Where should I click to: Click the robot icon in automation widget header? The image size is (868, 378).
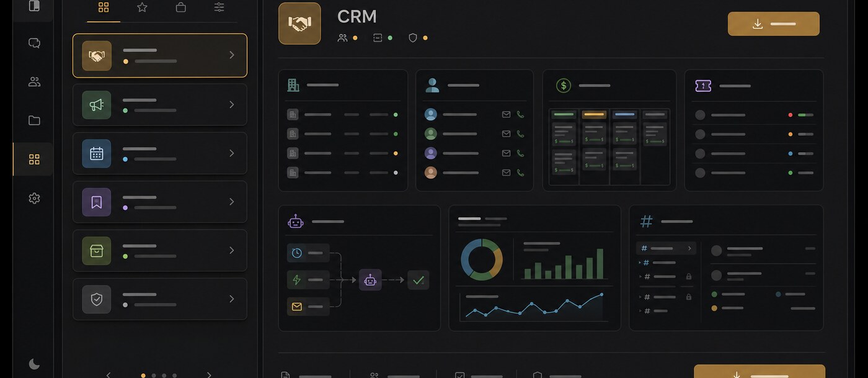click(x=296, y=221)
